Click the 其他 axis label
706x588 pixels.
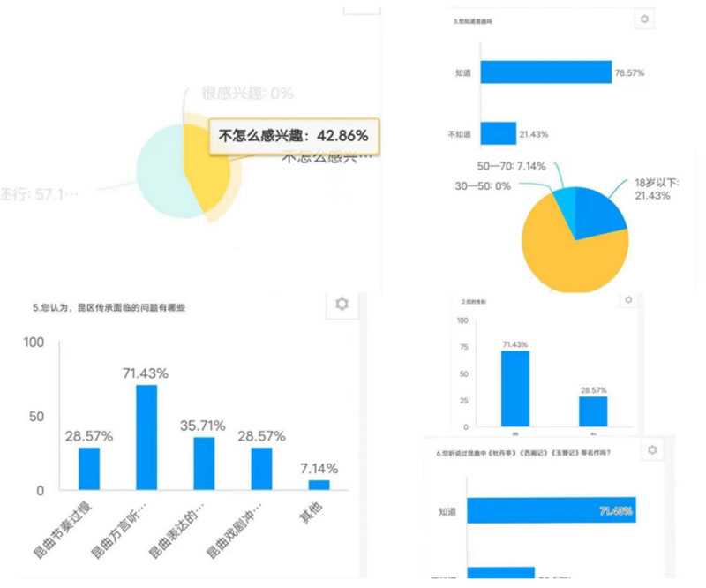coord(312,513)
